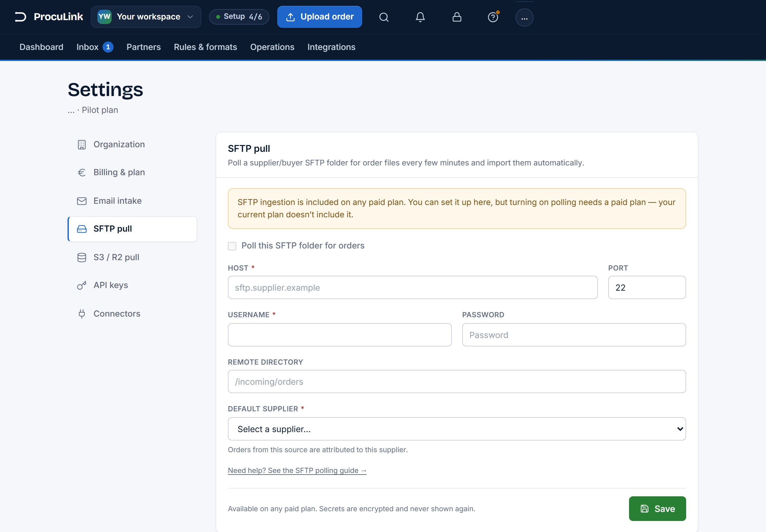
Task: Click the SFTP ingestion paid plan notice
Action: (457, 209)
